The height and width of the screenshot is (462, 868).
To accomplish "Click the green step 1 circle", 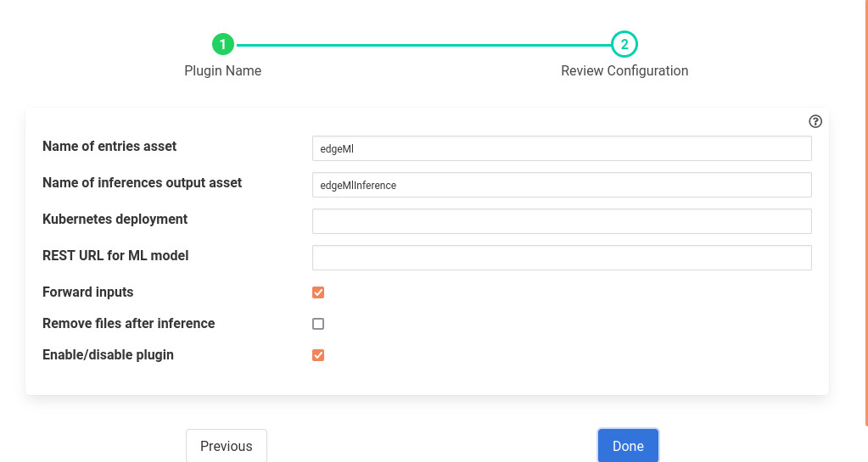I will click(x=222, y=44).
